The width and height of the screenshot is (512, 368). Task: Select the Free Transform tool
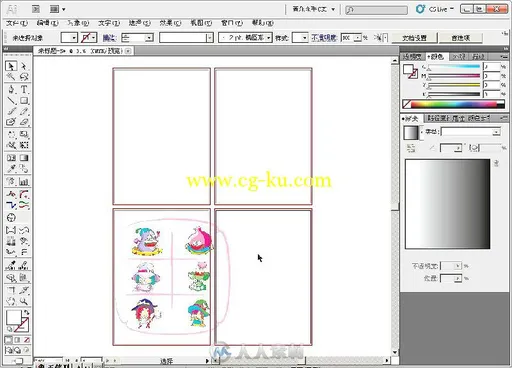[24, 145]
